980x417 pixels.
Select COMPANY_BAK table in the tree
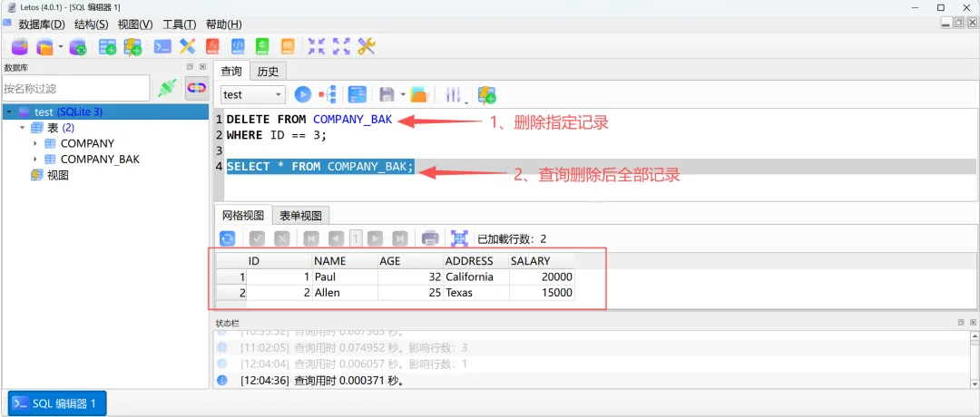[100, 160]
